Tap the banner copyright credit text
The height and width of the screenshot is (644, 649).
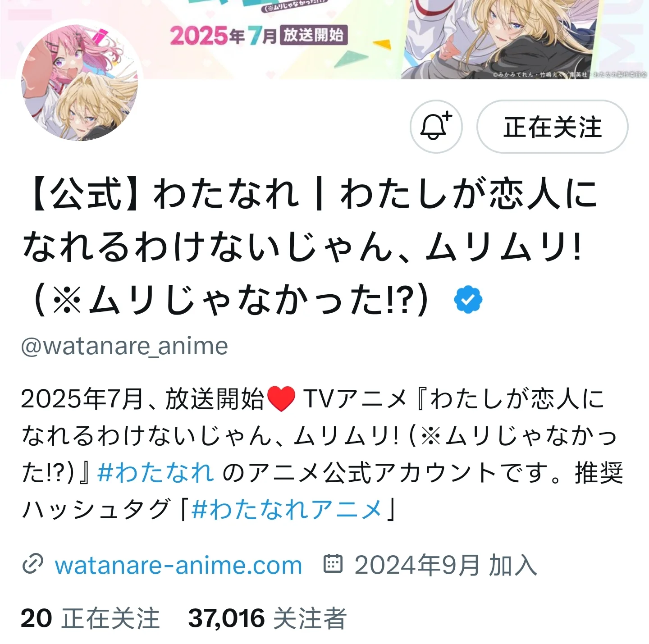pos(569,74)
